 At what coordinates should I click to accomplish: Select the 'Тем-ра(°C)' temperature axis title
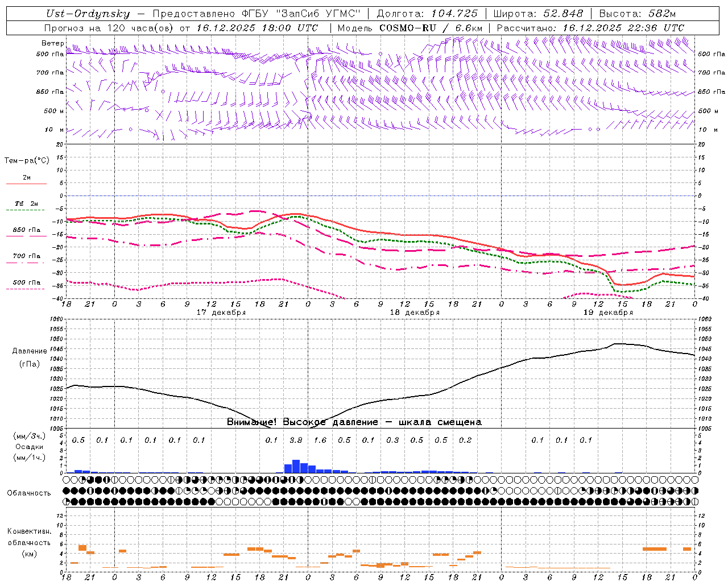tap(27, 161)
